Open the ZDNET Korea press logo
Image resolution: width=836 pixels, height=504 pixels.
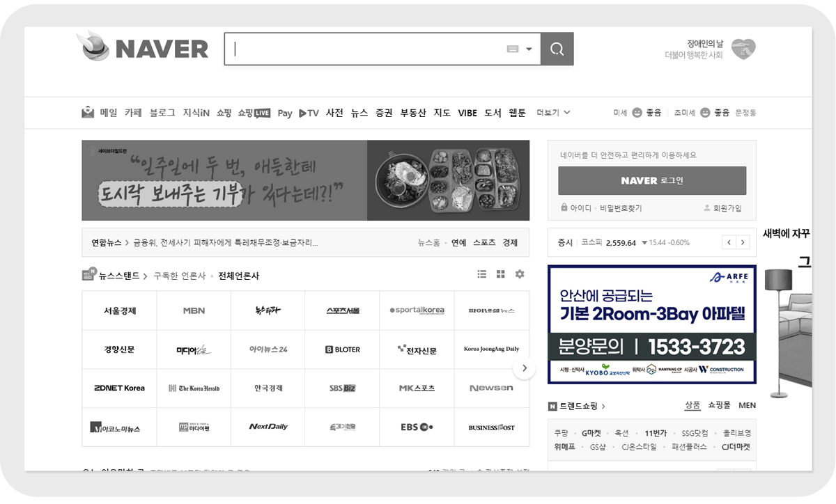coord(119,388)
